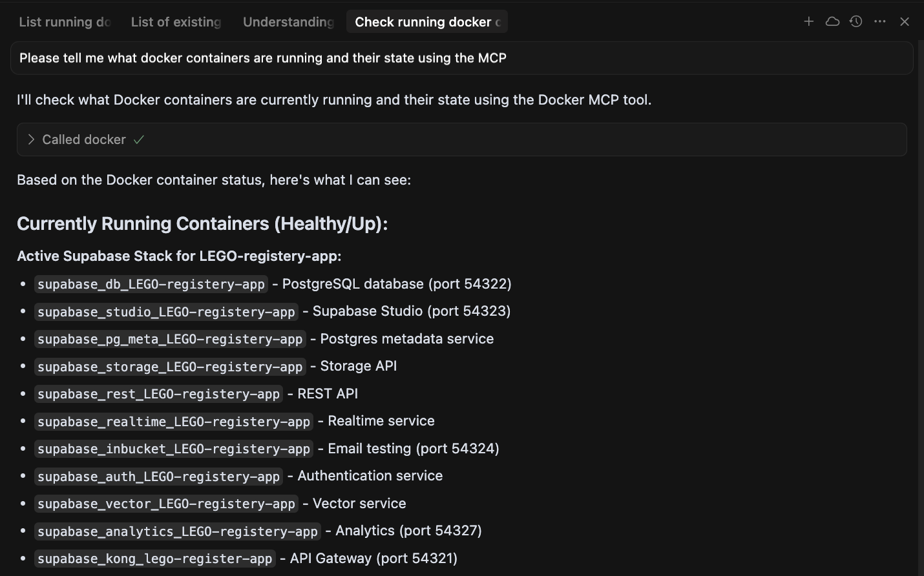The image size is (924, 576).
Task: Switch to the List running docker tab
Action: click(65, 21)
